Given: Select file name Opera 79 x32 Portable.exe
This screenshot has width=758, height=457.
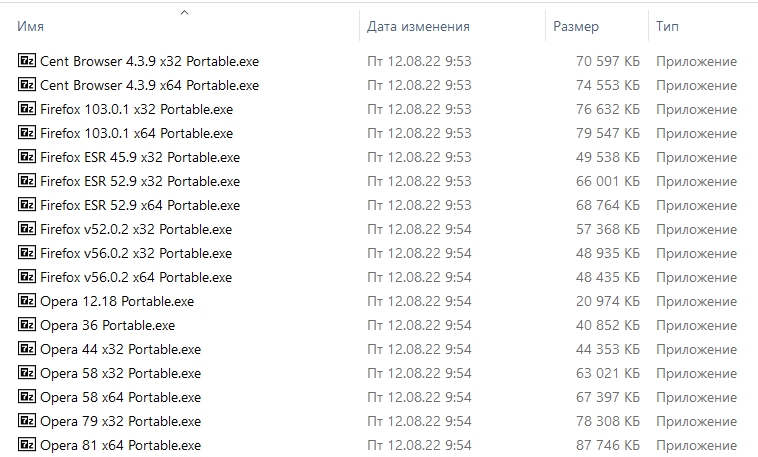Looking at the screenshot, I should point(120,422).
